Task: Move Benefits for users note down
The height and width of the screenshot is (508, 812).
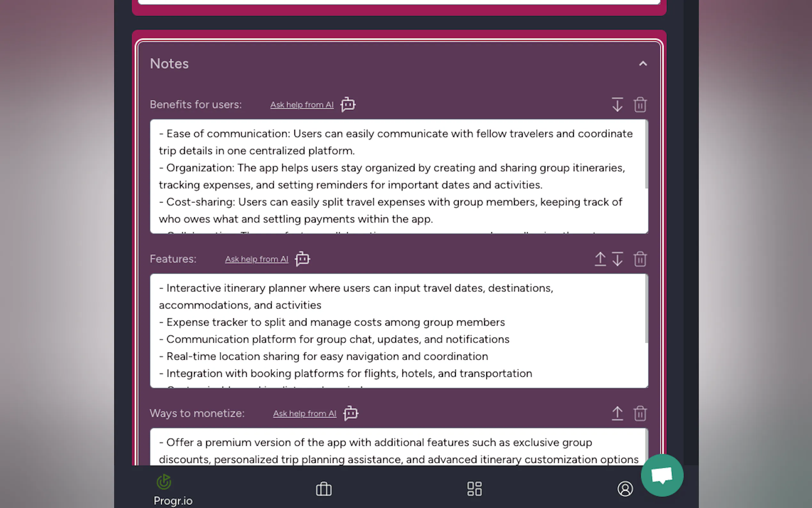Action: point(617,105)
